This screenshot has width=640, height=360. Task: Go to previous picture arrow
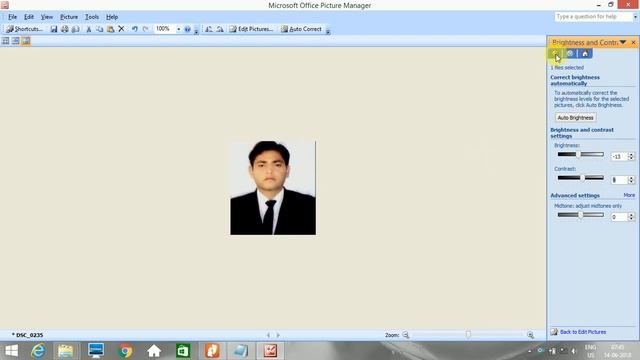point(268,335)
